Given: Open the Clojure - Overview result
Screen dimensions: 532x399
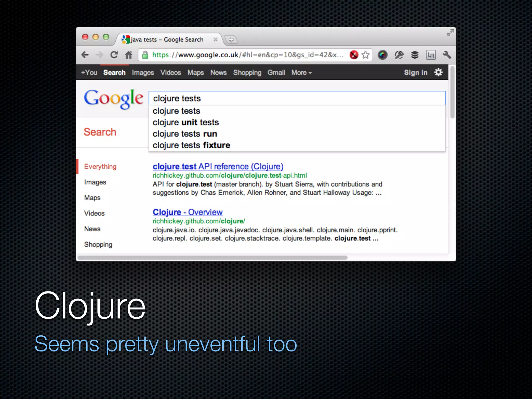Looking at the screenshot, I should pos(188,212).
